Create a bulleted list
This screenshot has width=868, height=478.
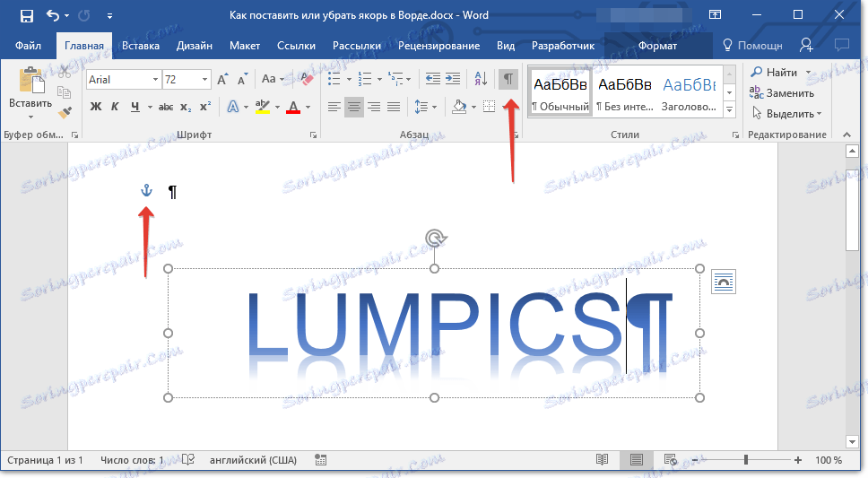[x=334, y=79]
